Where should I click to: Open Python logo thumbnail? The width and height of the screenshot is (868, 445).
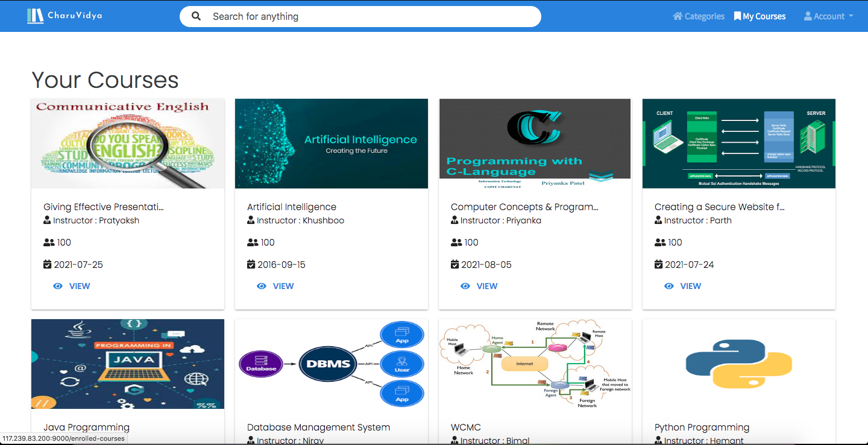click(x=739, y=364)
